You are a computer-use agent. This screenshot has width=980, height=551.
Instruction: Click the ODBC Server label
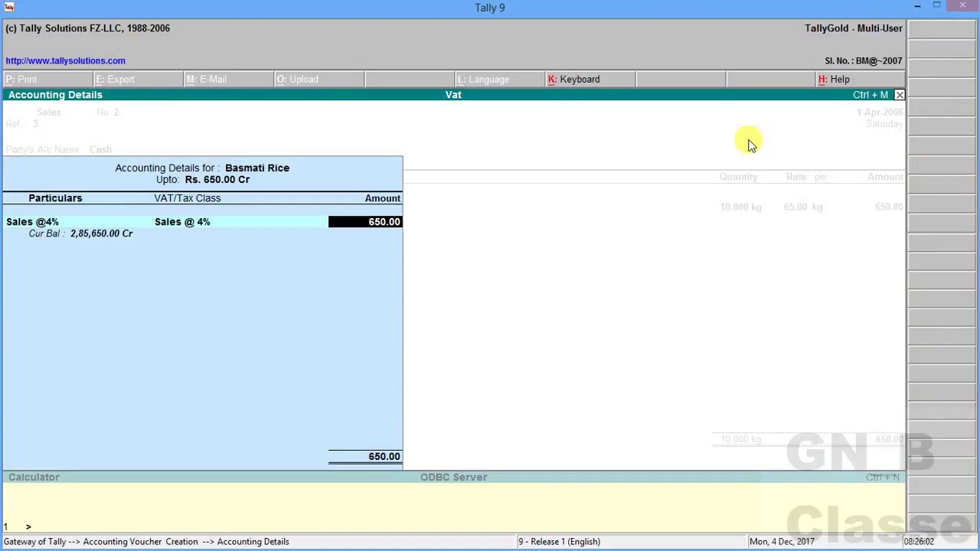[453, 478]
